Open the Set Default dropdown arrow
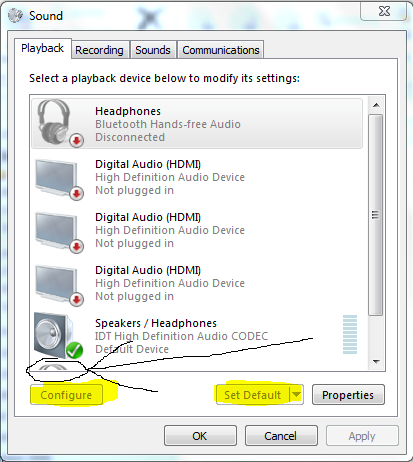Viewport: 413px width, 462px height. point(296,395)
